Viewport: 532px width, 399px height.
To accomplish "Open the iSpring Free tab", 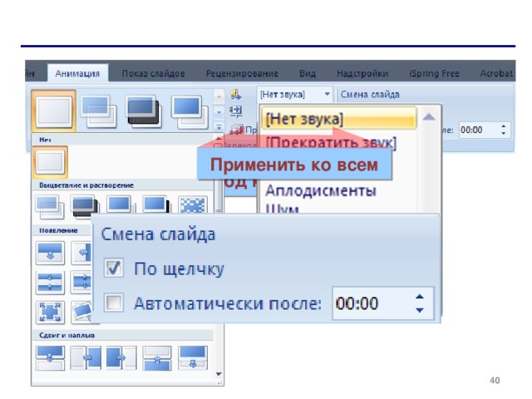I will 434,73.
